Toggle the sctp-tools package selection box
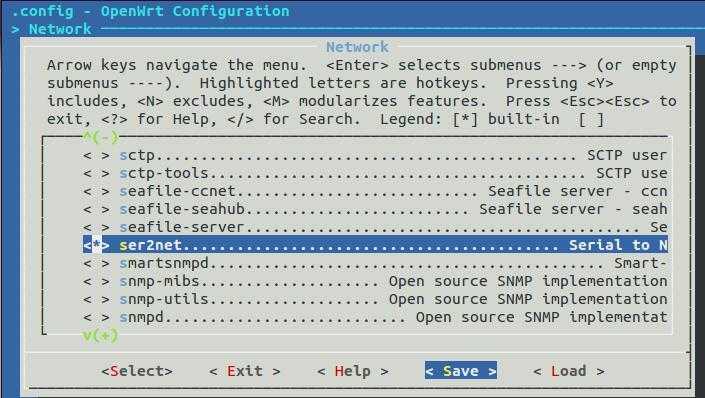 pyautogui.click(x=96, y=173)
